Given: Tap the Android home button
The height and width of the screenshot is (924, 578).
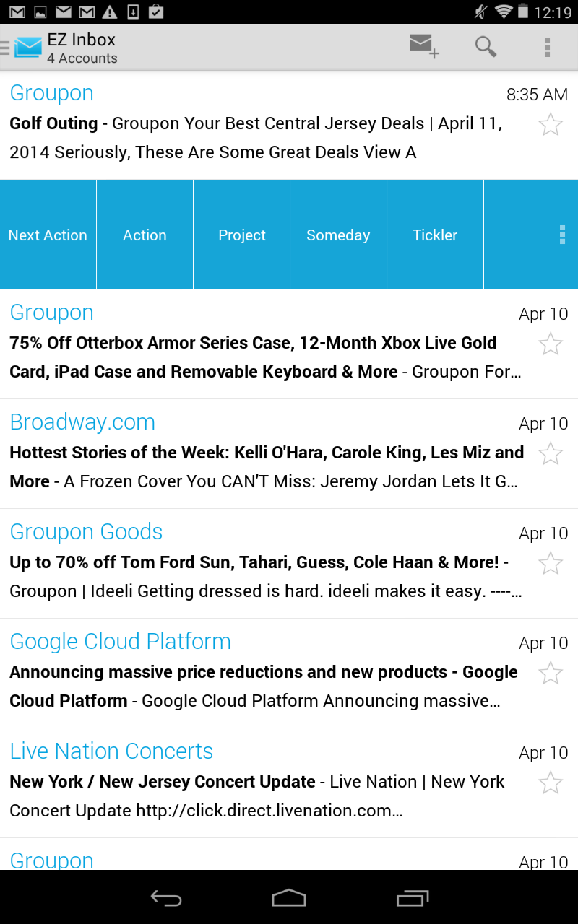Looking at the screenshot, I should tap(289, 897).
